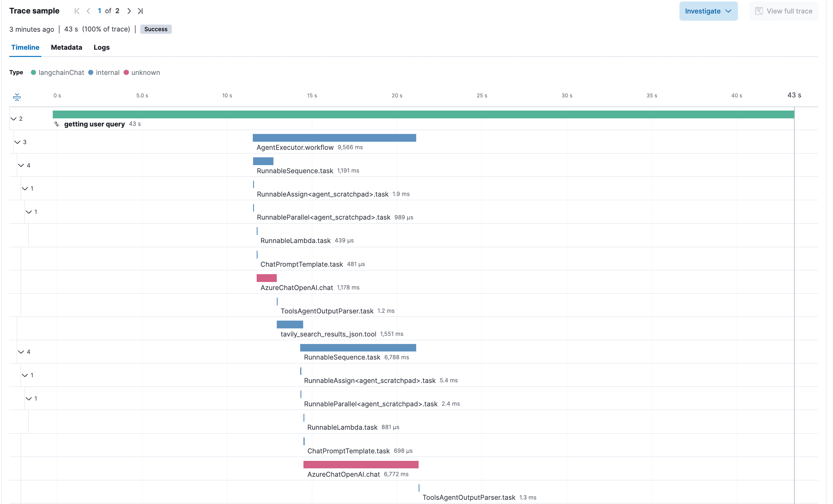
Task: Collapse the getting user query row
Action: tap(13, 119)
